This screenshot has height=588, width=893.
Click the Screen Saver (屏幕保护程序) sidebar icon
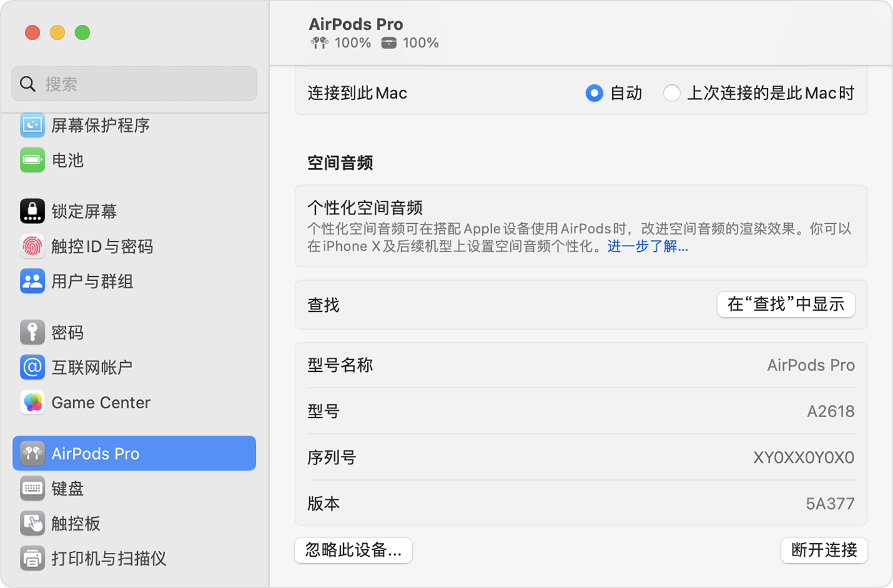point(33,125)
